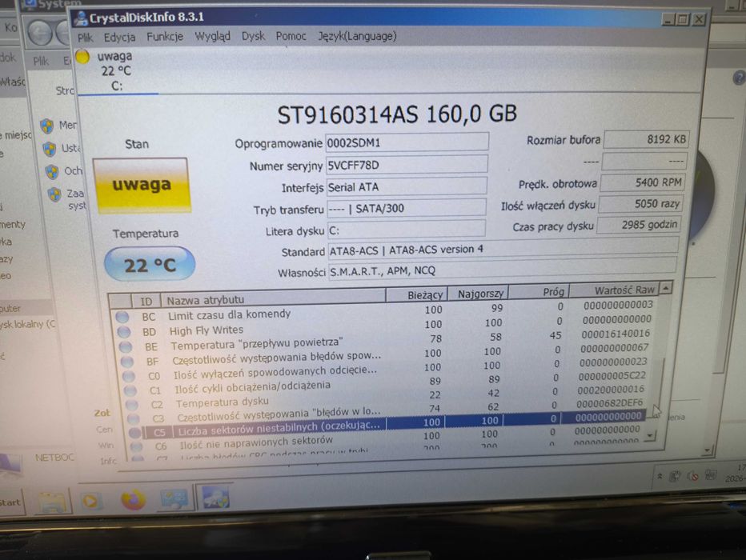Click the Wartość Raw column header
Screen dimensions: 746x560
click(x=615, y=290)
